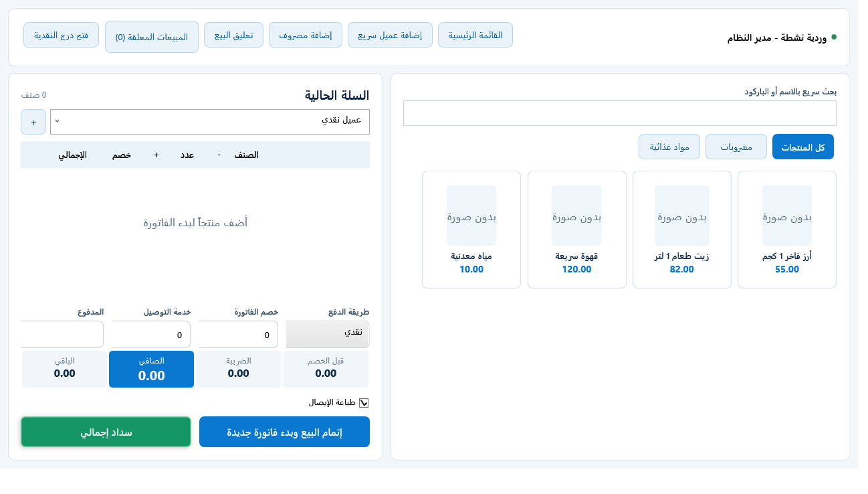Click فتح درج النقدية button

(62, 35)
